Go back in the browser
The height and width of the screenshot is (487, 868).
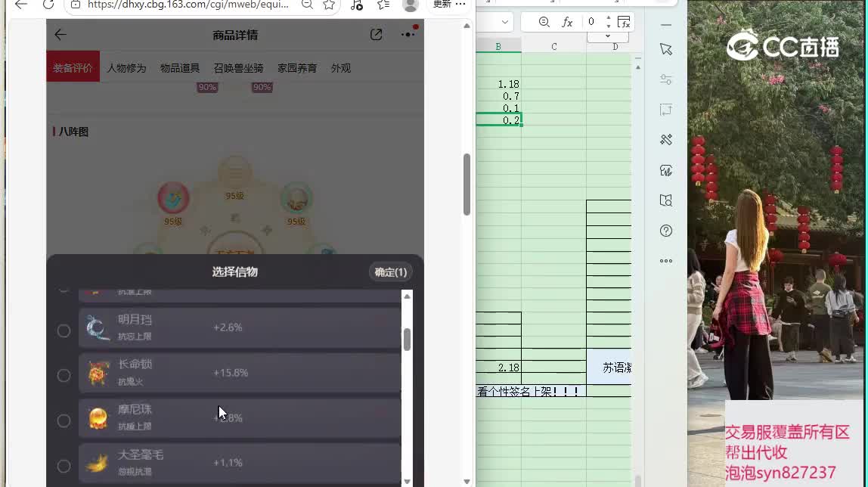(21, 5)
